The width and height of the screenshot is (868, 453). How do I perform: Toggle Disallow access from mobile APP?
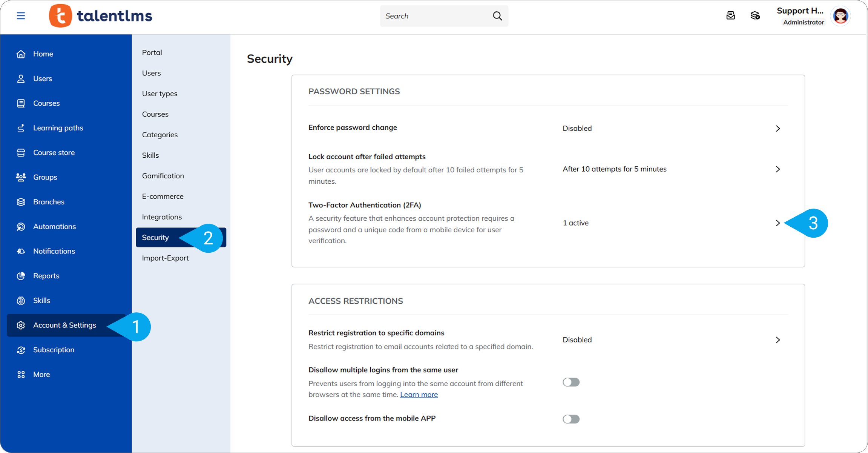571,419
